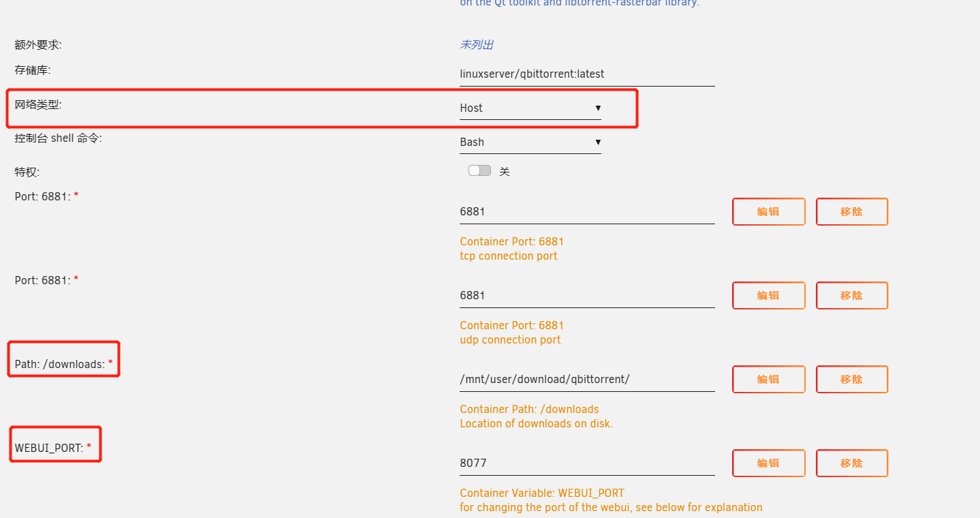Click 编辑 next to the downloads path

pyautogui.click(x=768, y=379)
